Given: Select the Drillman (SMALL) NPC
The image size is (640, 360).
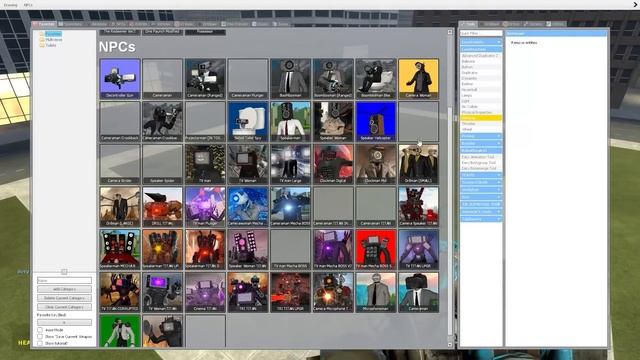Looking at the screenshot, I should click(x=418, y=164).
